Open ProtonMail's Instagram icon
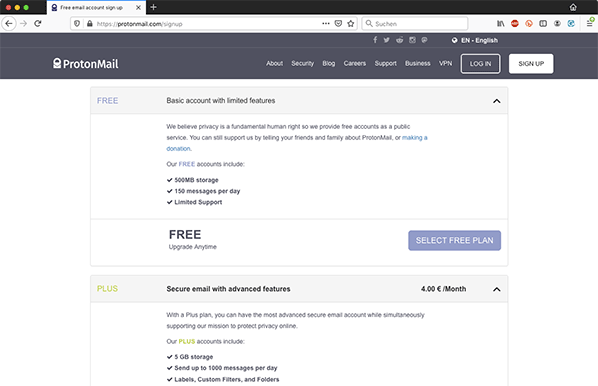The height and width of the screenshot is (386, 598). pos(412,40)
